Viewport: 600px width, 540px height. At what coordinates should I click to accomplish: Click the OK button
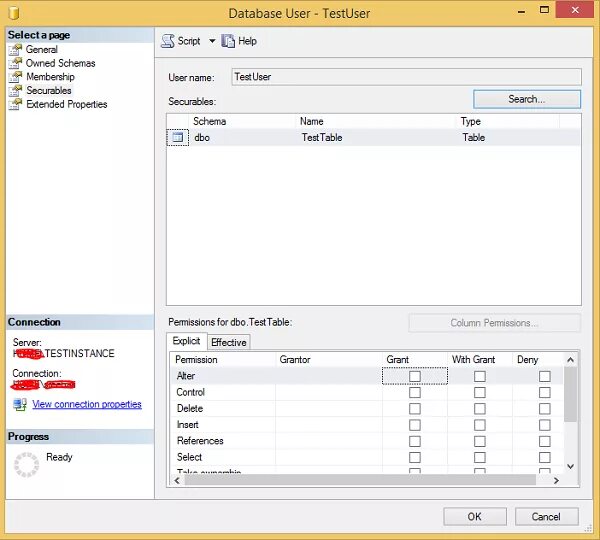coord(475,517)
